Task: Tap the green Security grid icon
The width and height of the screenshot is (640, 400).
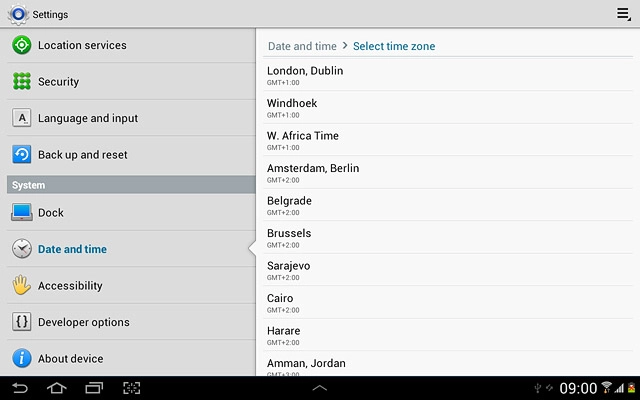Action: coord(22,82)
